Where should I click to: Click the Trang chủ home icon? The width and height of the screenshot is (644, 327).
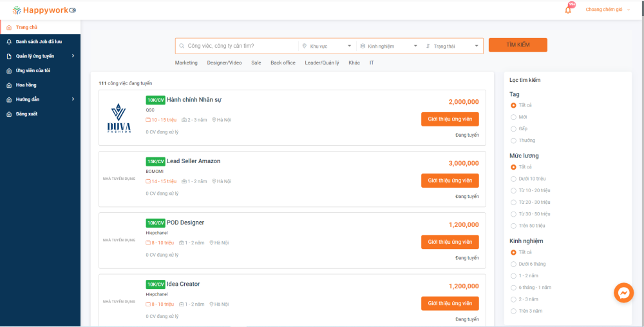click(x=9, y=27)
